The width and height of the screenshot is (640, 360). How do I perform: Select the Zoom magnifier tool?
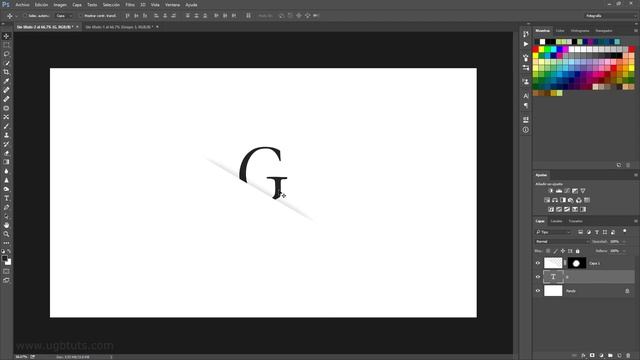(x=6, y=234)
